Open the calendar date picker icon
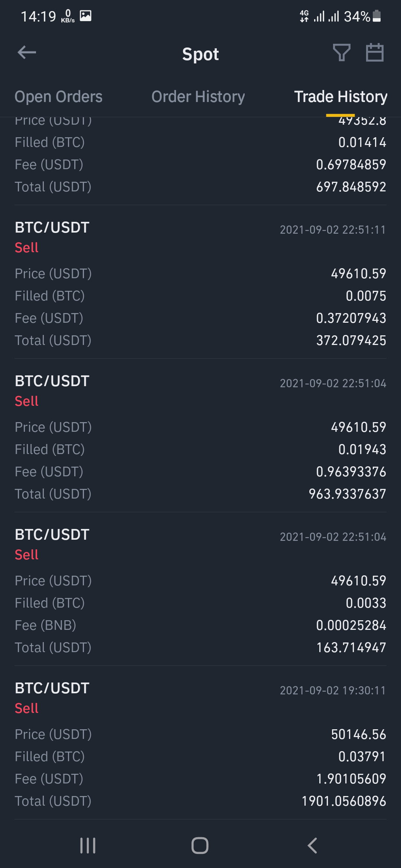 coord(375,52)
